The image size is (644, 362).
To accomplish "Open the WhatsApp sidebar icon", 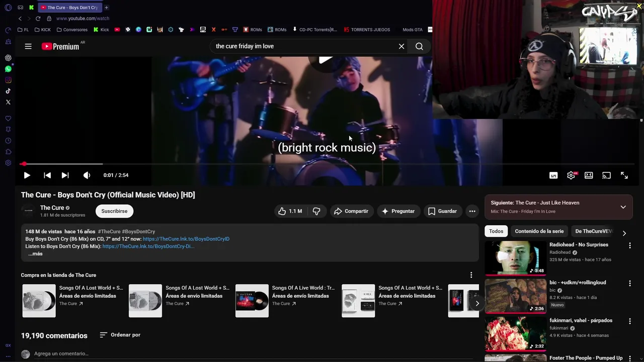I will pyautogui.click(x=8, y=69).
